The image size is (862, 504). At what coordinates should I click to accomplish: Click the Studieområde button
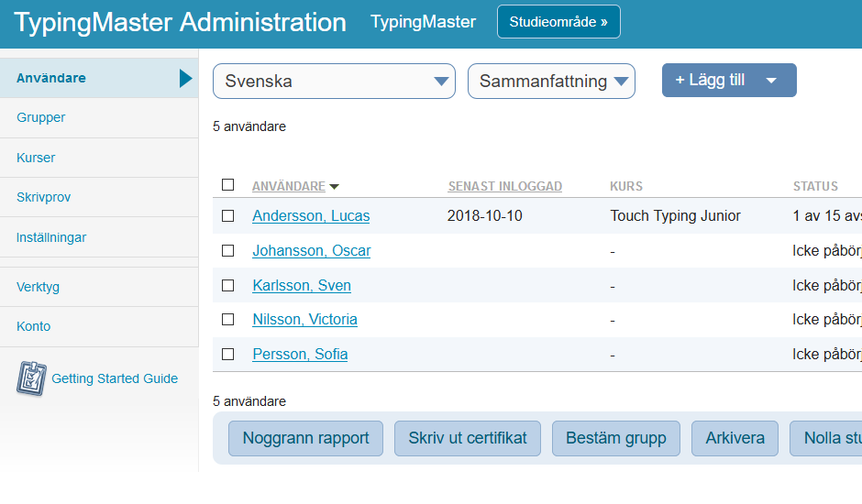(558, 22)
